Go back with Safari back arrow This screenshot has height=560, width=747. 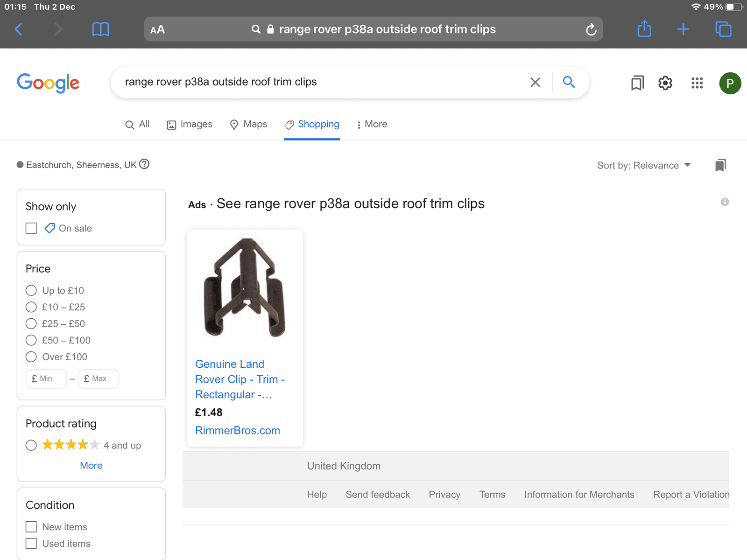[x=19, y=29]
